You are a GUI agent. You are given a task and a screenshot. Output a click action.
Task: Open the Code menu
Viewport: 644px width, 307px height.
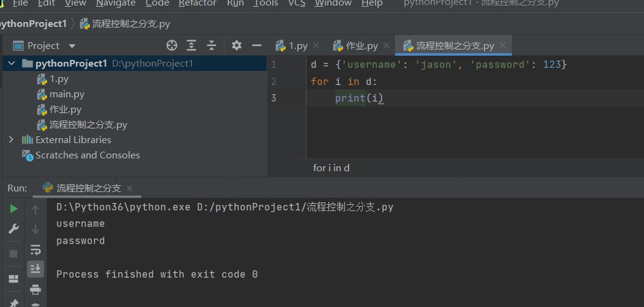[x=157, y=3]
